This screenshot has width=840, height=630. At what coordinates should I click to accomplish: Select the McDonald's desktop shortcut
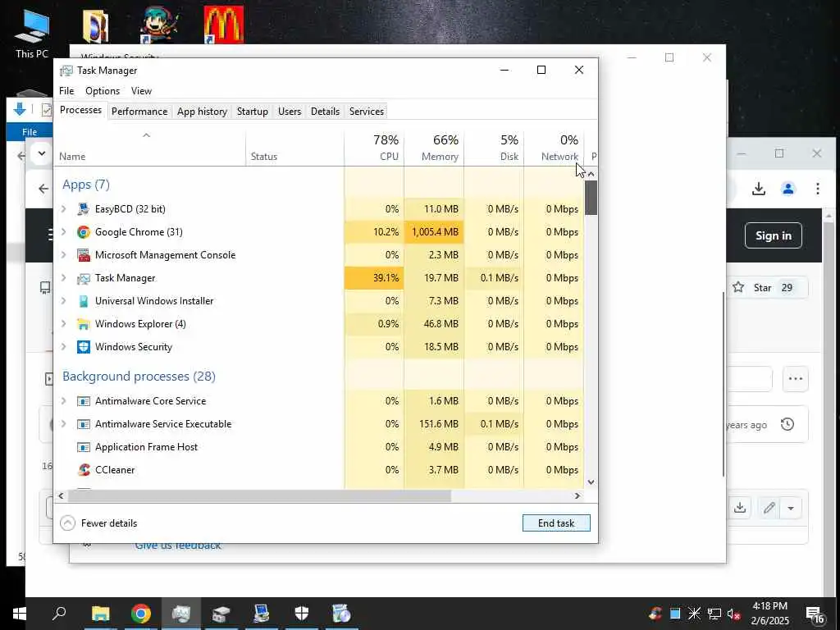224,25
